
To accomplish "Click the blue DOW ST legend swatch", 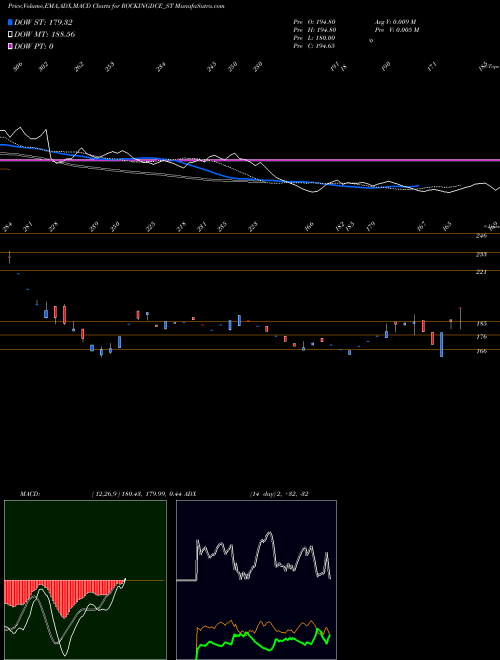I will point(10,22).
